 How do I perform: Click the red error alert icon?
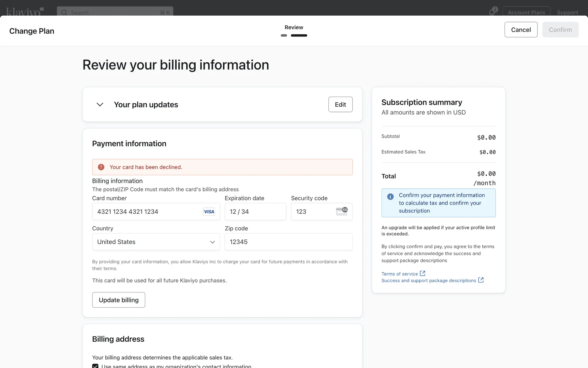point(101,167)
